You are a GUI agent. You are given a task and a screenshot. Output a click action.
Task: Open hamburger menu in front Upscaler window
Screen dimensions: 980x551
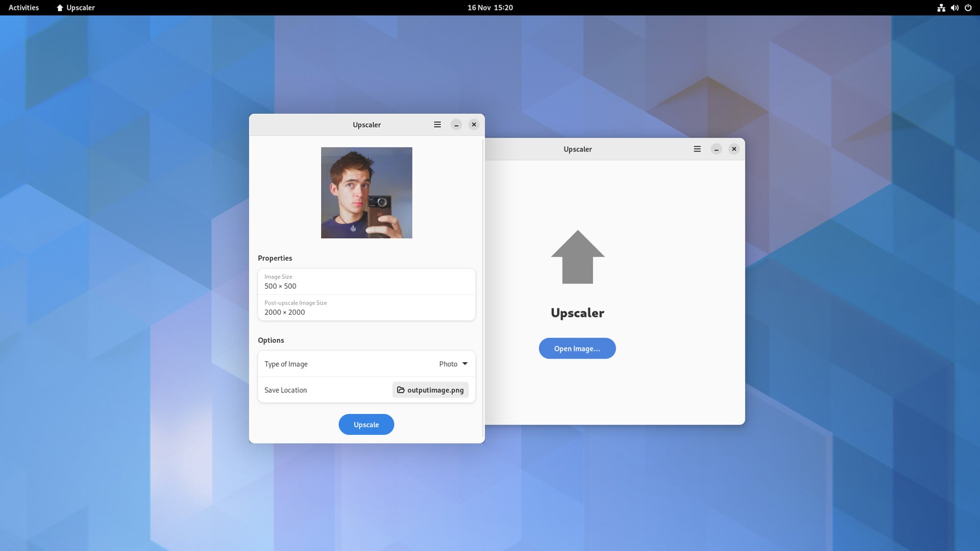[437, 124]
